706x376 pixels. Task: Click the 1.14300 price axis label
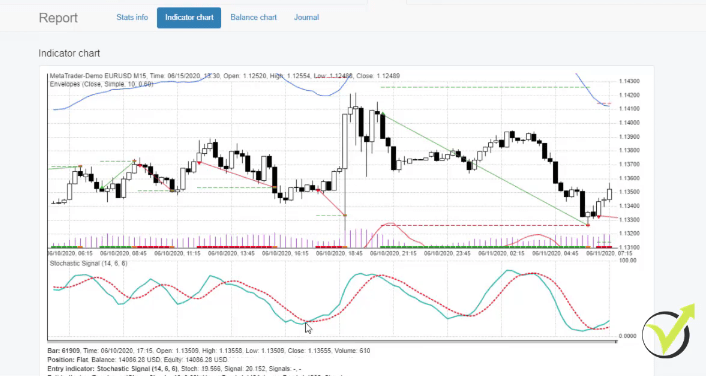629,81
